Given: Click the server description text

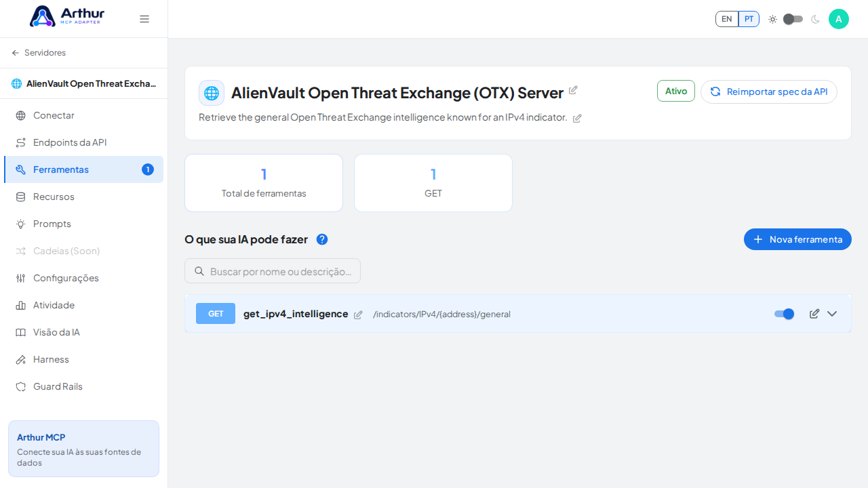Looking at the screenshot, I should [x=382, y=117].
